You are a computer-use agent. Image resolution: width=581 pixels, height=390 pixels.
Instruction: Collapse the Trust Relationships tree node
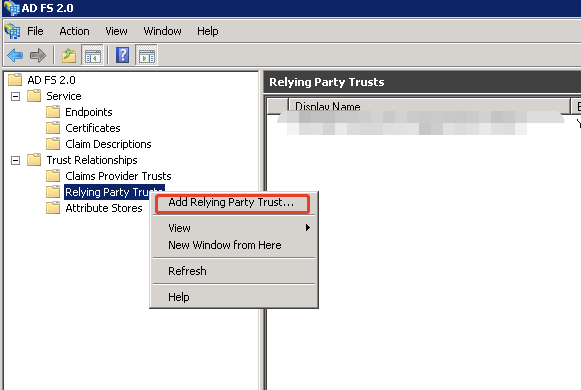pos(16,161)
